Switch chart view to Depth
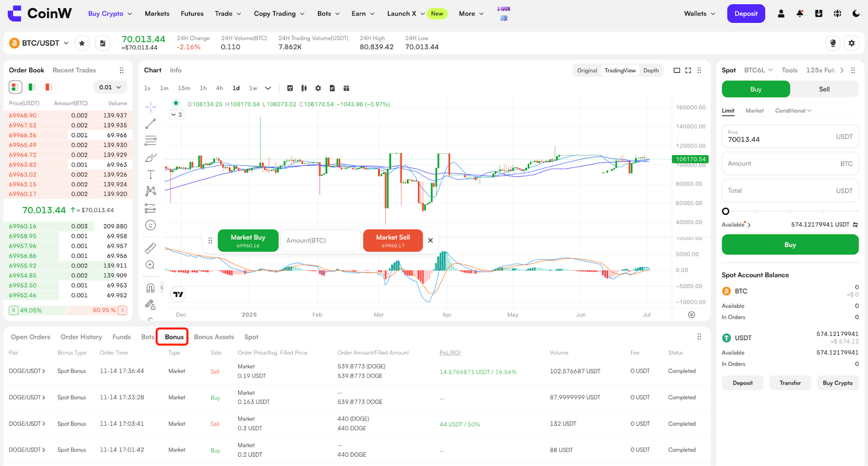The image size is (868, 466). click(x=651, y=71)
